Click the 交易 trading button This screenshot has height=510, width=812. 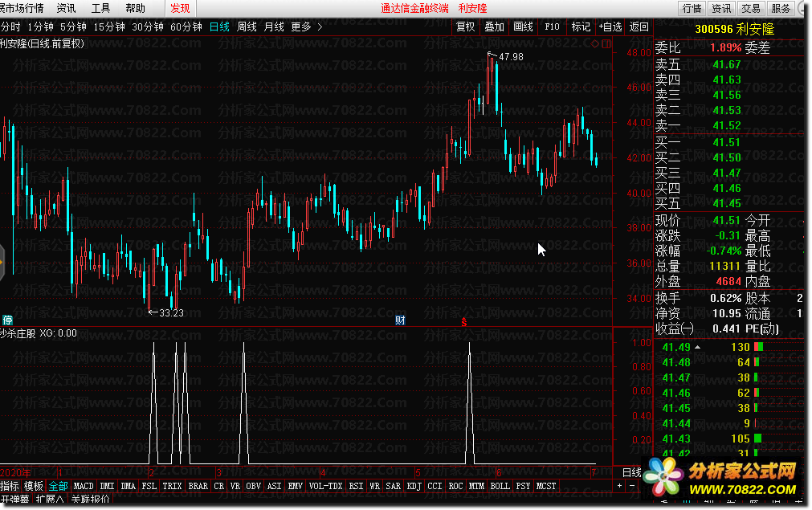pos(751,8)
